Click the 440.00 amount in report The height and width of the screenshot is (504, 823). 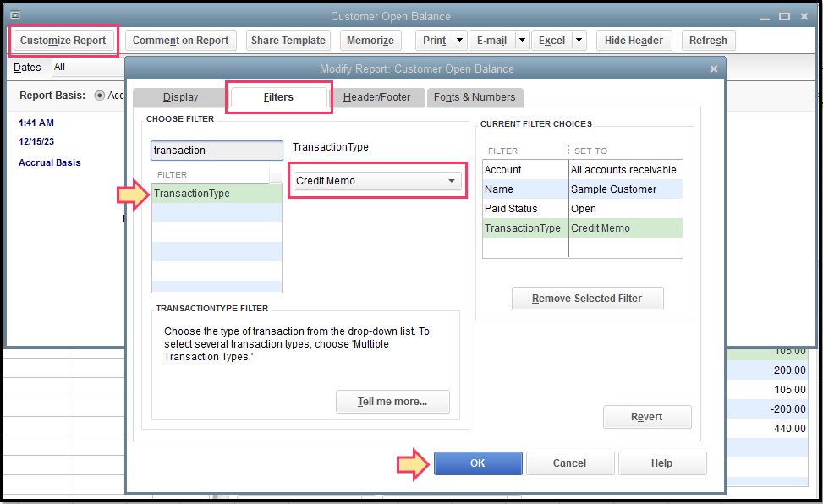pyautogui.click(x=789, y=429)
